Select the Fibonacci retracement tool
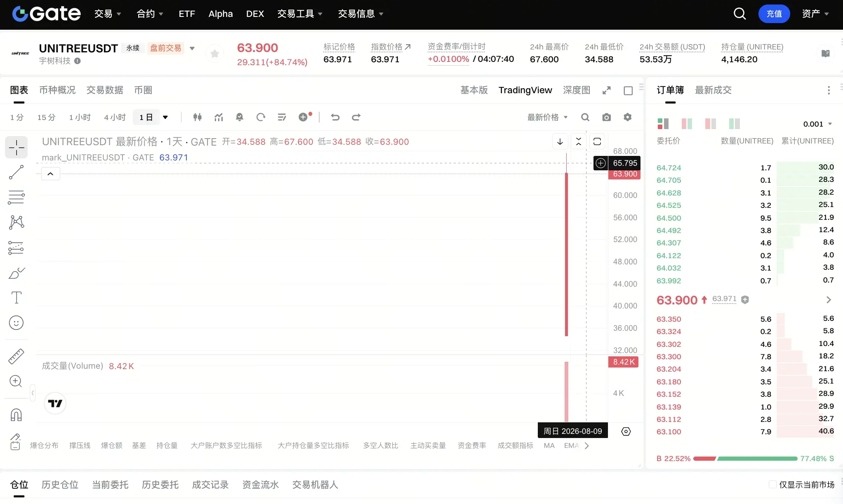The width and height of the screenshot is (843, 504). point(16,197)
